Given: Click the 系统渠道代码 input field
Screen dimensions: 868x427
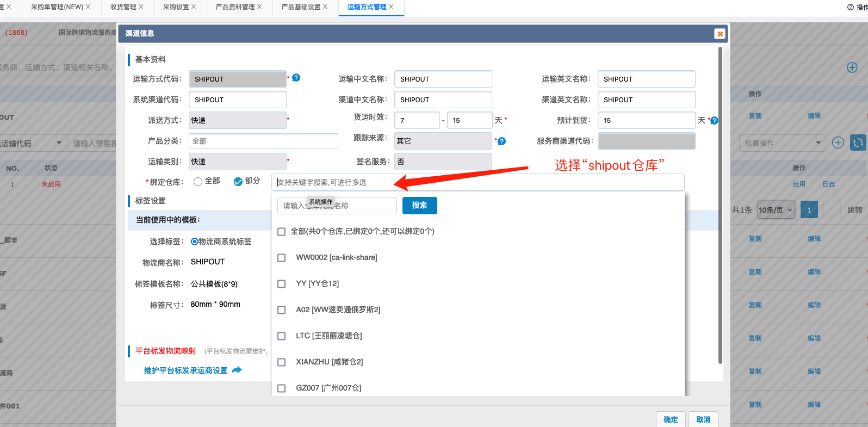Looking at the screenshot, I should point(238,100).
